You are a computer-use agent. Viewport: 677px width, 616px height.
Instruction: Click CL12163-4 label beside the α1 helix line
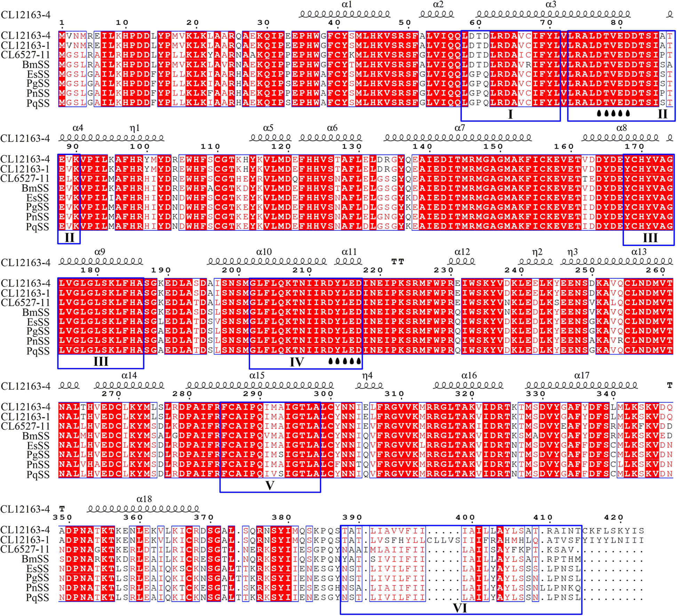point(26,15)
